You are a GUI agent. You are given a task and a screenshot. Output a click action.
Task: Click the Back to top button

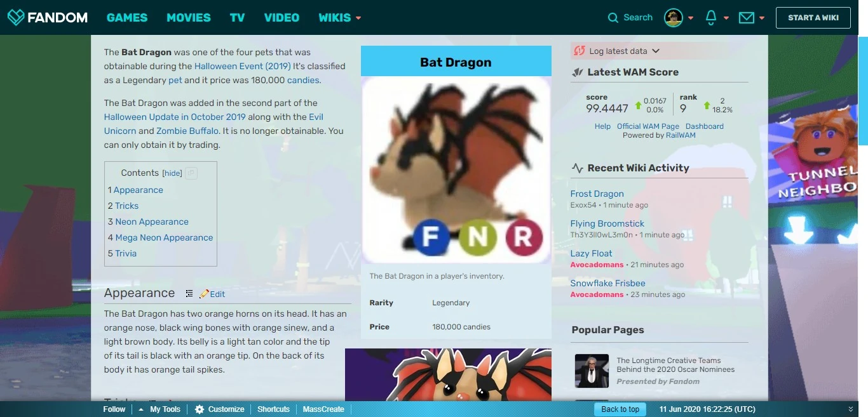coord(620,409)
